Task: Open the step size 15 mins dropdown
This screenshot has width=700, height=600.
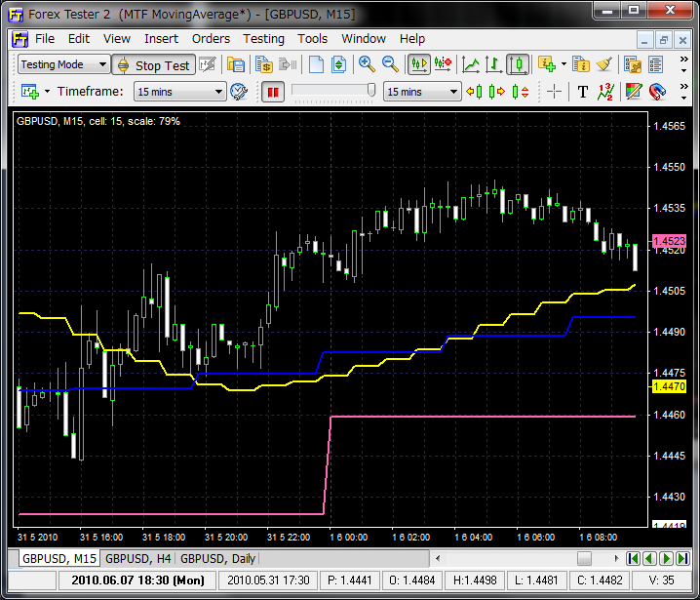Action: point(422,92)
